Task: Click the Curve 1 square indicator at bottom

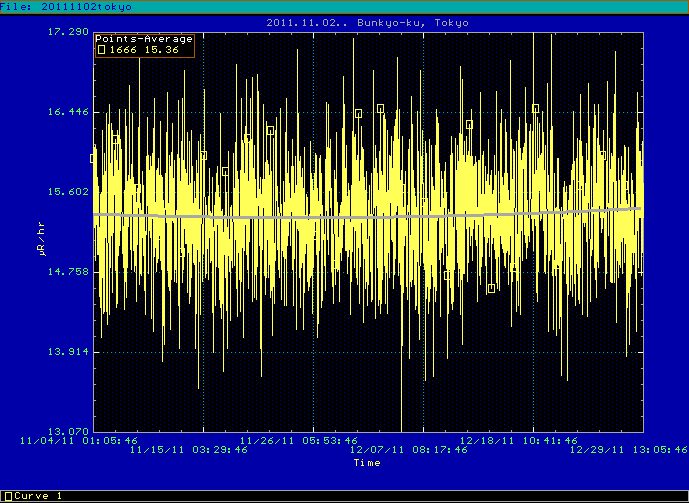Action: pyautogui.click(x=6, y=496)
